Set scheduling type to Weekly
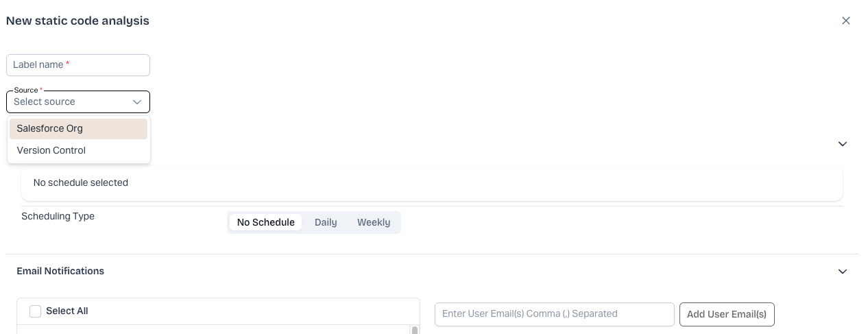 [374, 222]
